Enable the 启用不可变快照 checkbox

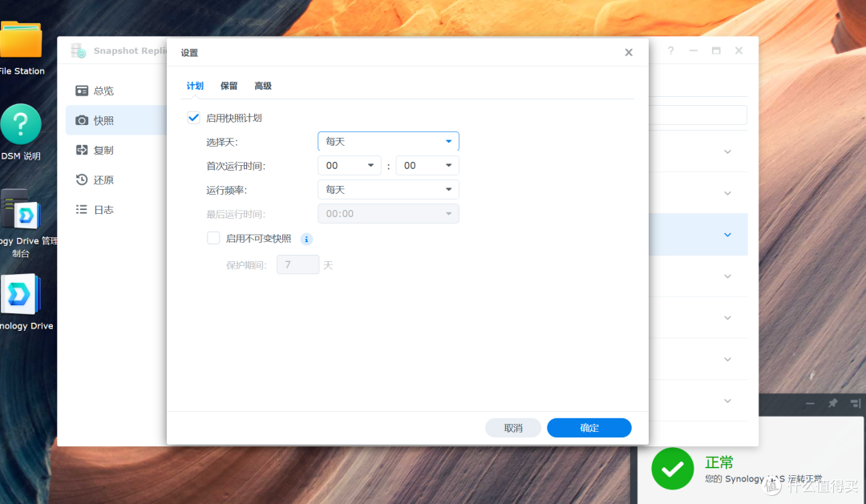pos(213,238)
